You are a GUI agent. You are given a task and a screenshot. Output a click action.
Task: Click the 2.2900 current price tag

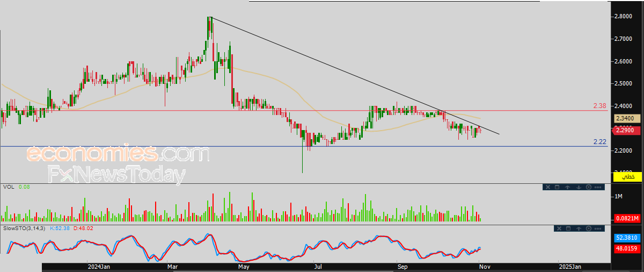tap(627, 130)
